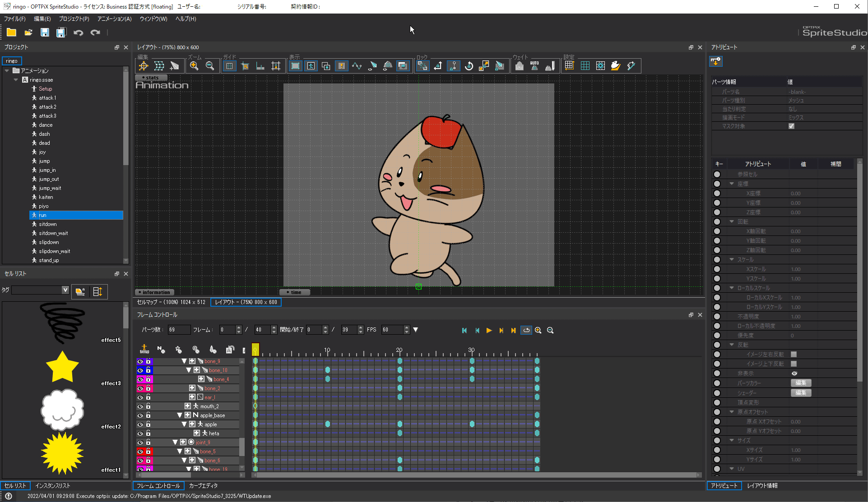868x502 pixels.
Task: Toggle the mask target checkbox
Action: point(791,126)
